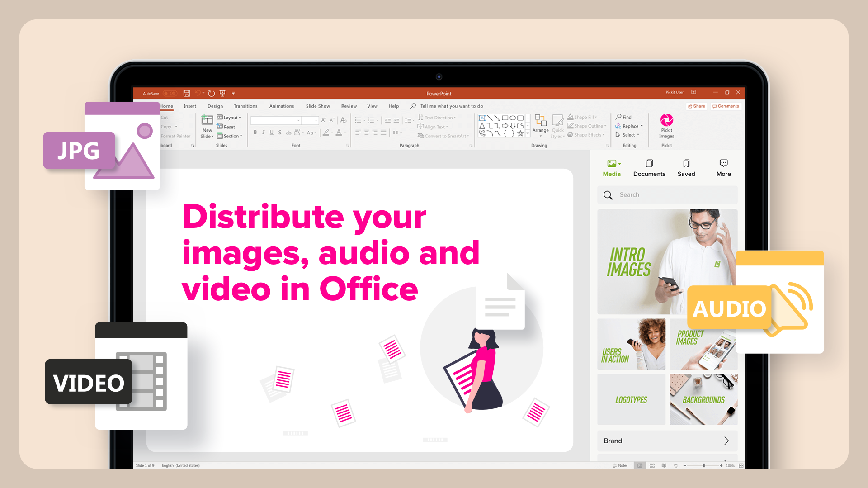Open the Review tab
Image resolution: width=868 pixels, height=488 pixels.
coord(349,106)
